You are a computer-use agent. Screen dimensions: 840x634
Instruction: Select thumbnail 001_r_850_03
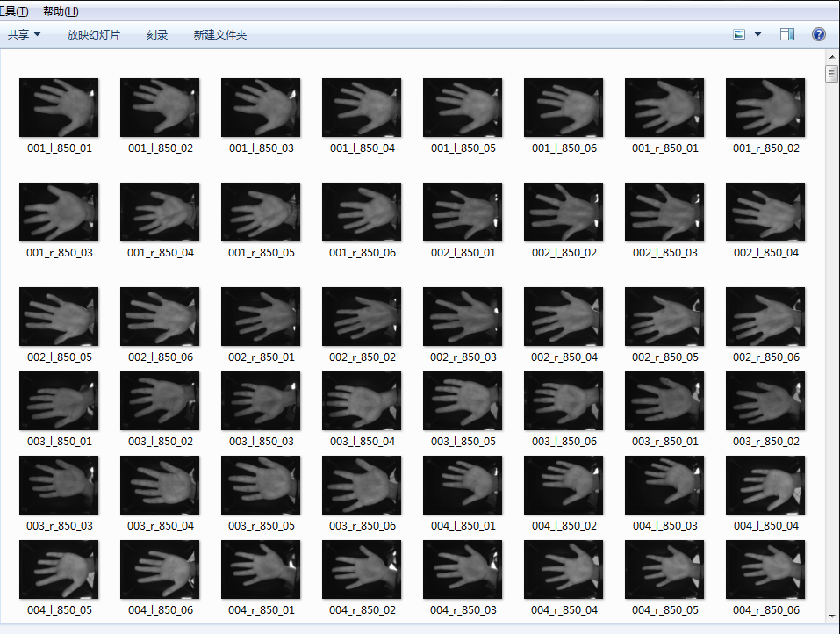click(59, 213)
